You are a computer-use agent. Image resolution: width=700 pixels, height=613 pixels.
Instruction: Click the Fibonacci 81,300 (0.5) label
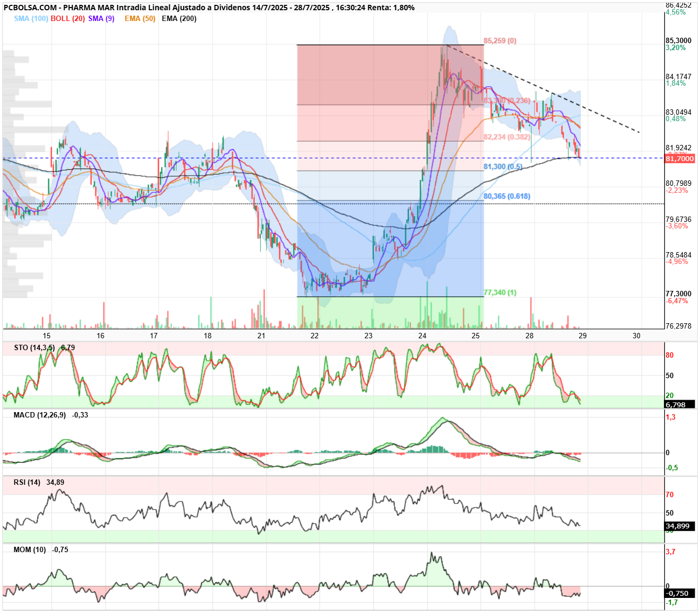[503, 166]
